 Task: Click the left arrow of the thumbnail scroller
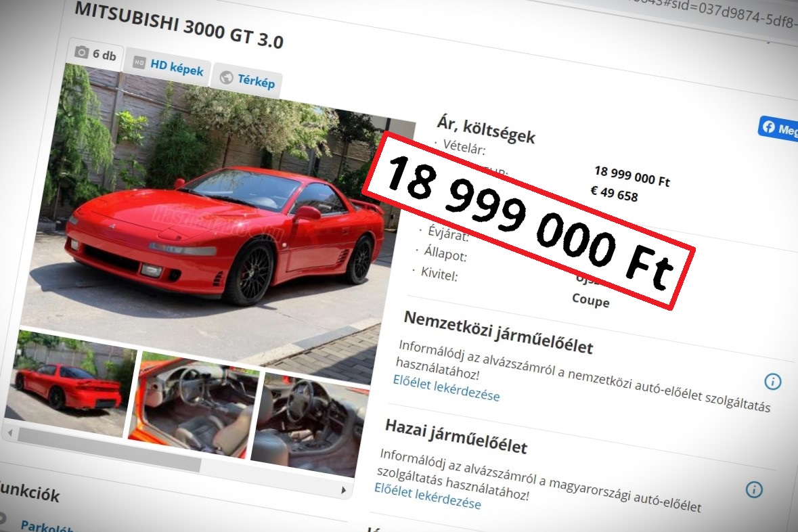coord(10,433)
